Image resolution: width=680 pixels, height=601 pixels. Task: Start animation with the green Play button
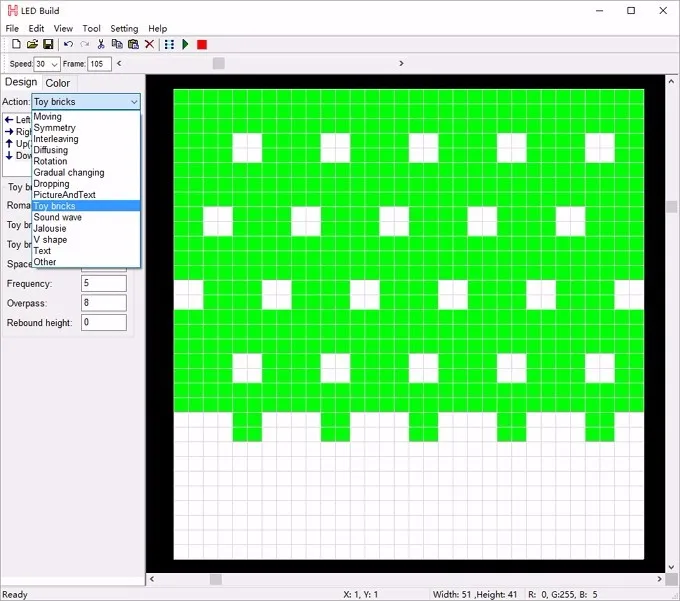click(x=185, y=44)
